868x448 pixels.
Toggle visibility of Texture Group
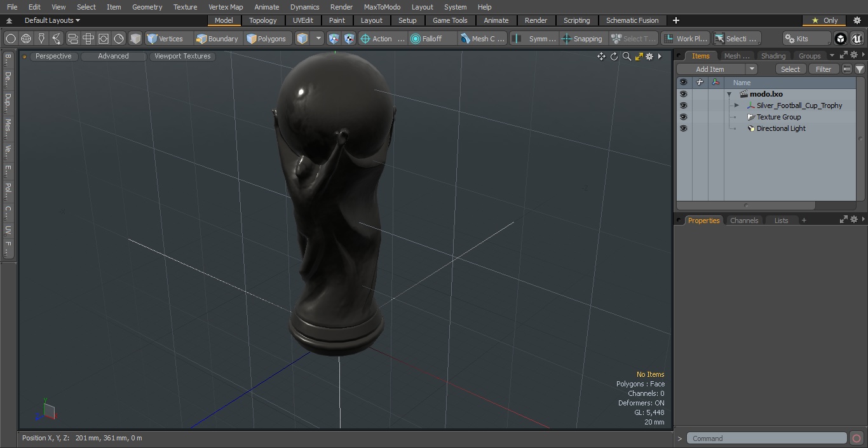[x=683, y=117]
